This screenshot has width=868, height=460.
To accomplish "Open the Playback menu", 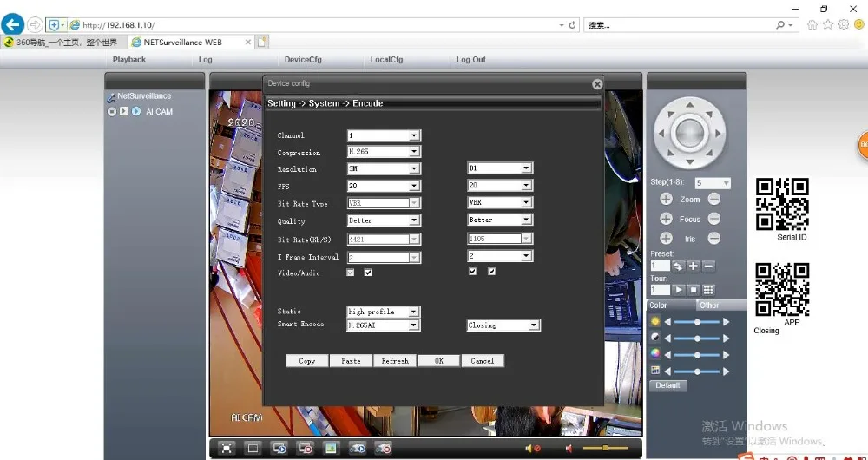I will (129, 60).
